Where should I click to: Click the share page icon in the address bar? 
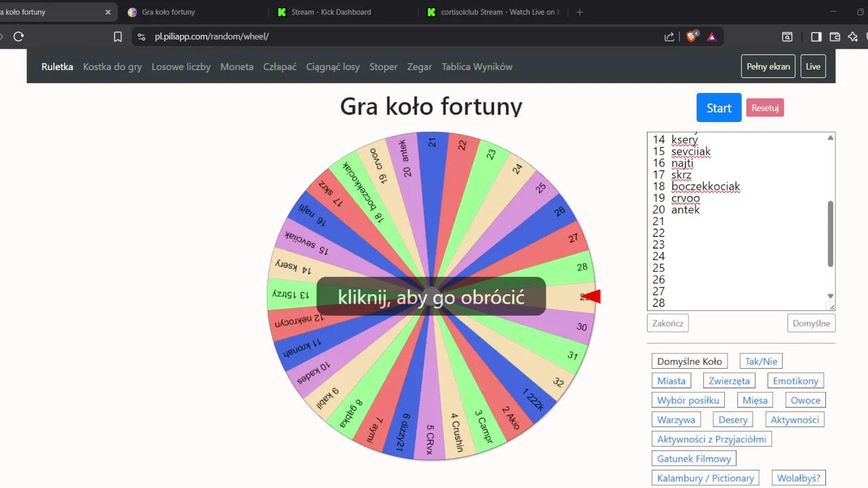point(669,37)
